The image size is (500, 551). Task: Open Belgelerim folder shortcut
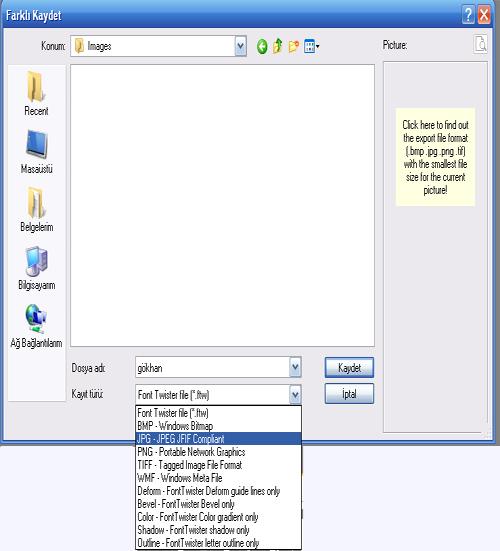point(37,210)
